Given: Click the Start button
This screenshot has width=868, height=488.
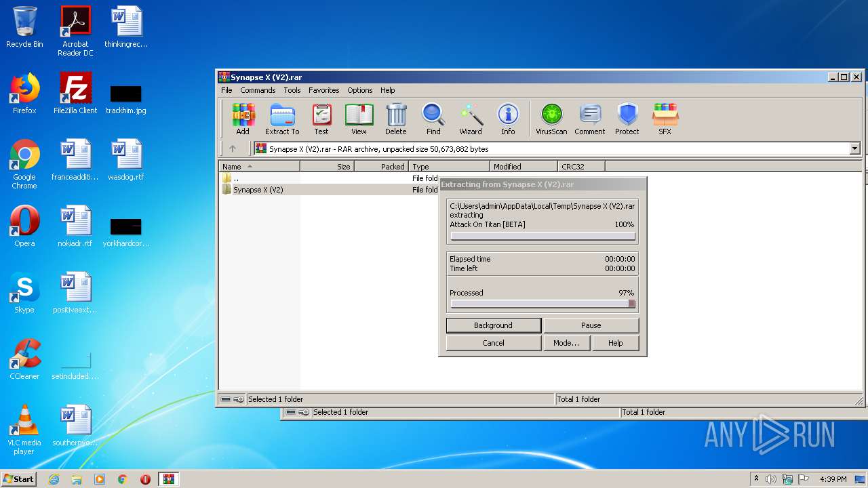Looking at the screenshot, I should click(x=19, y=479).
